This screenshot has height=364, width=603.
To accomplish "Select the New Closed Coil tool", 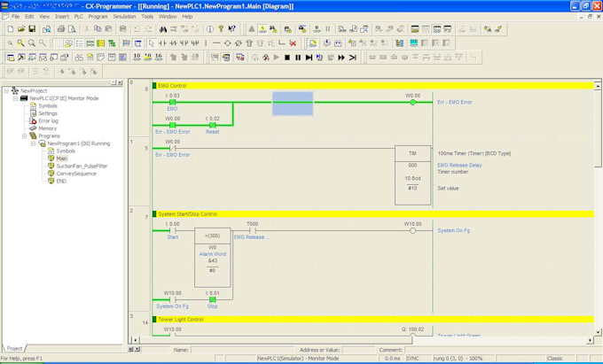I will tap(238, 43).
